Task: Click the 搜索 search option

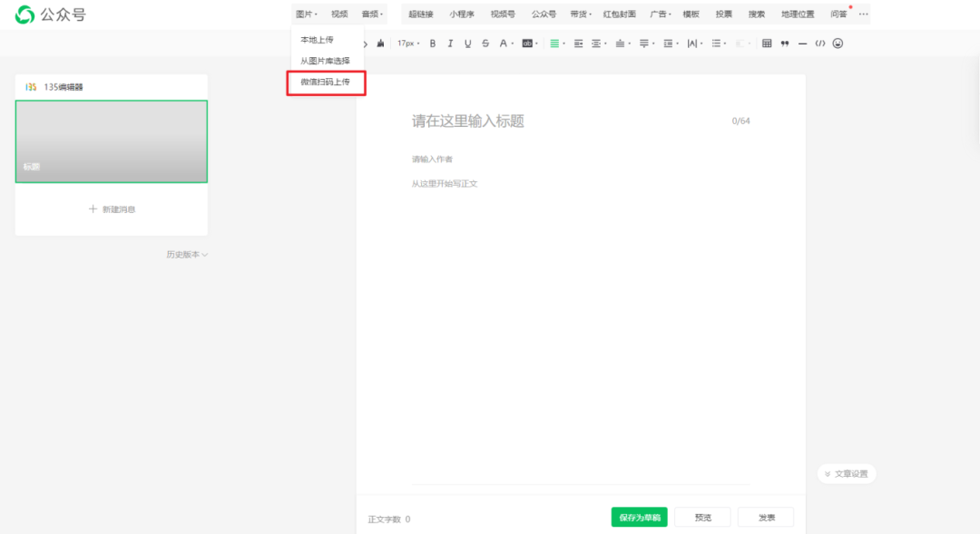Action: click(757, 15)
